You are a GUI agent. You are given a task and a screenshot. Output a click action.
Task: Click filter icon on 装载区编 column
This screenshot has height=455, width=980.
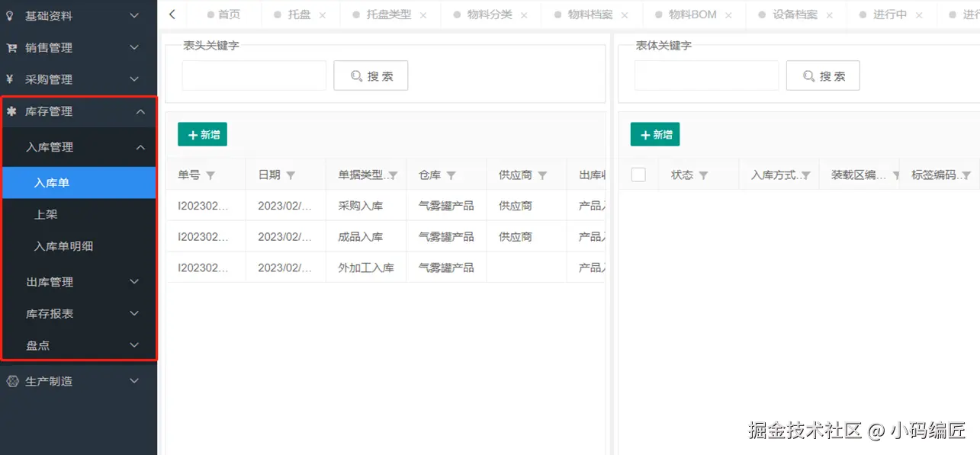895,175
